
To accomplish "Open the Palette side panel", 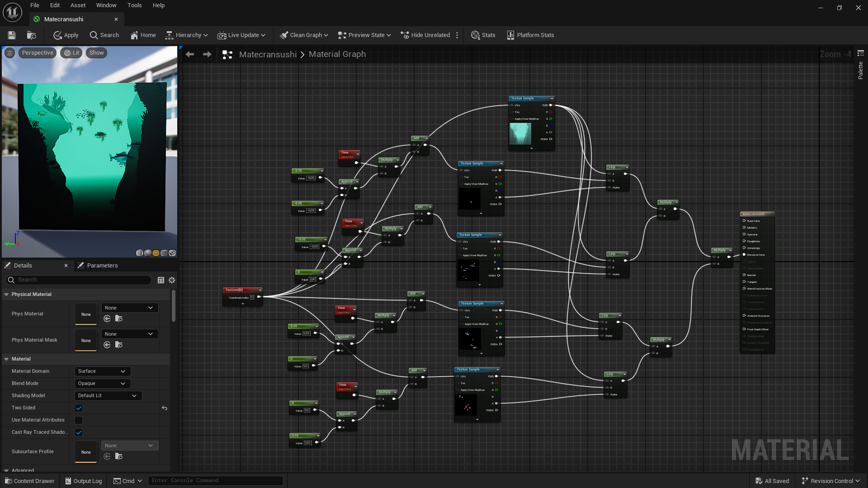I will coord(860,66).
